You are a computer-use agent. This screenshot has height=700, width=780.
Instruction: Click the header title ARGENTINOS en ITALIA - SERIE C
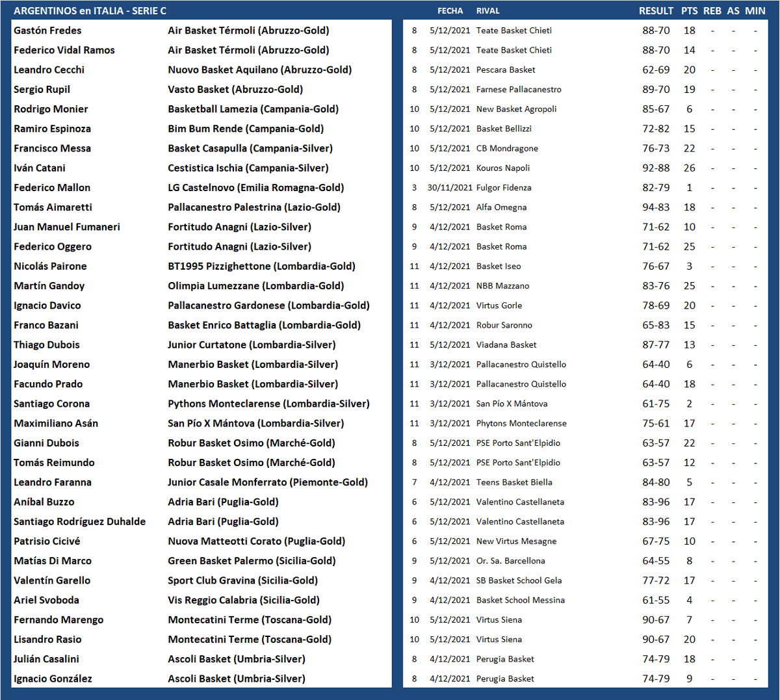point(90,10)
